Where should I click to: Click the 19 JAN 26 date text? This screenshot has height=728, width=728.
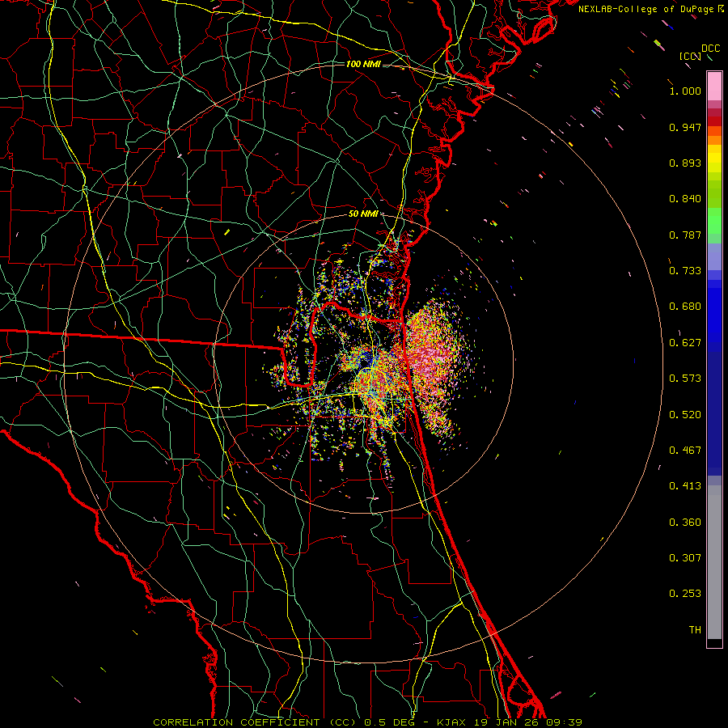point(506,722)
